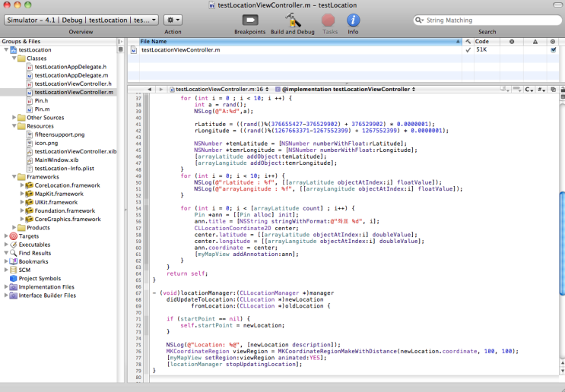Collapse the testLocation project tree
This screenshot has width=565, height=392.
click(6, 49)
